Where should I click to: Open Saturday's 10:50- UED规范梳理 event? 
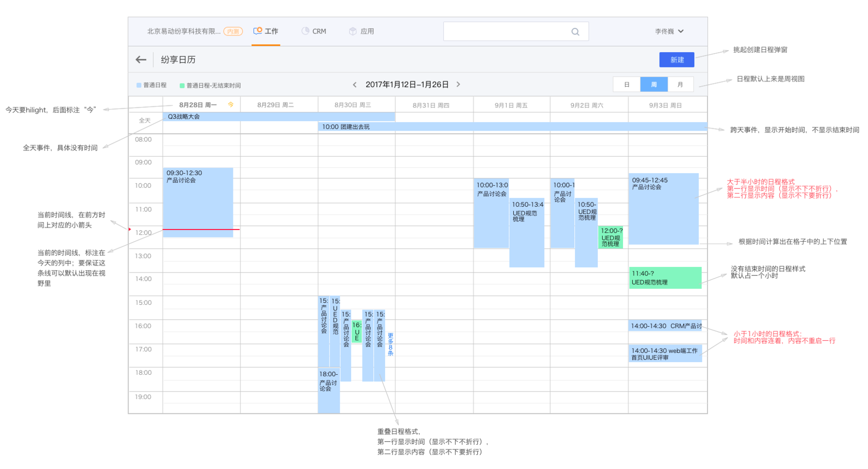click(x=586, y=232)
